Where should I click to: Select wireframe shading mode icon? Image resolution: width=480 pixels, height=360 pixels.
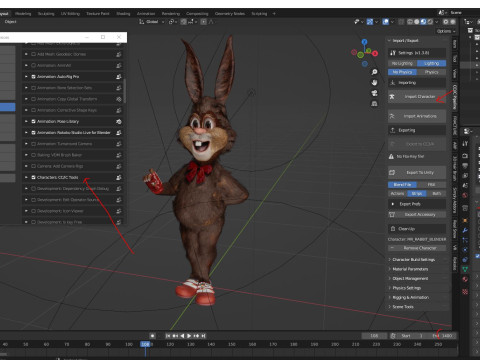(410, 22)
